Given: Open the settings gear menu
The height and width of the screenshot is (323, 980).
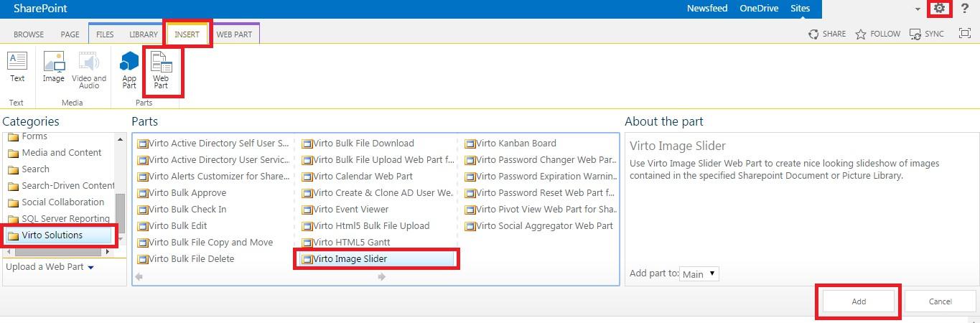Looking at the screenshot, I should coord(939,9).
